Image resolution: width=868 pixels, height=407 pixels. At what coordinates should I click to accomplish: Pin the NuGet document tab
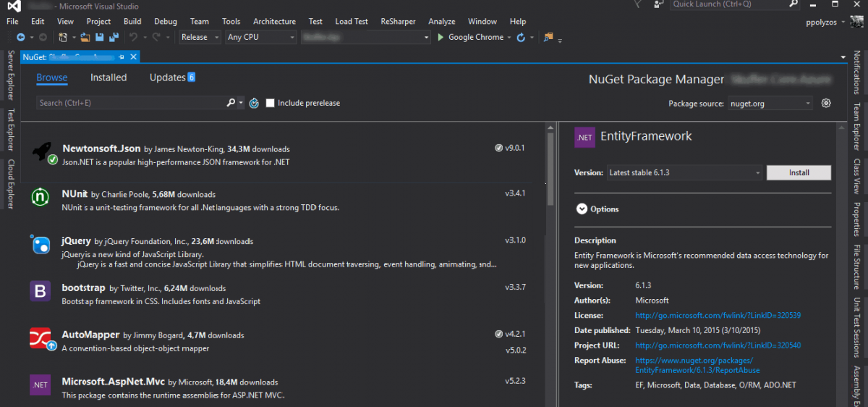pyautogui.click(x=122, y=56)
